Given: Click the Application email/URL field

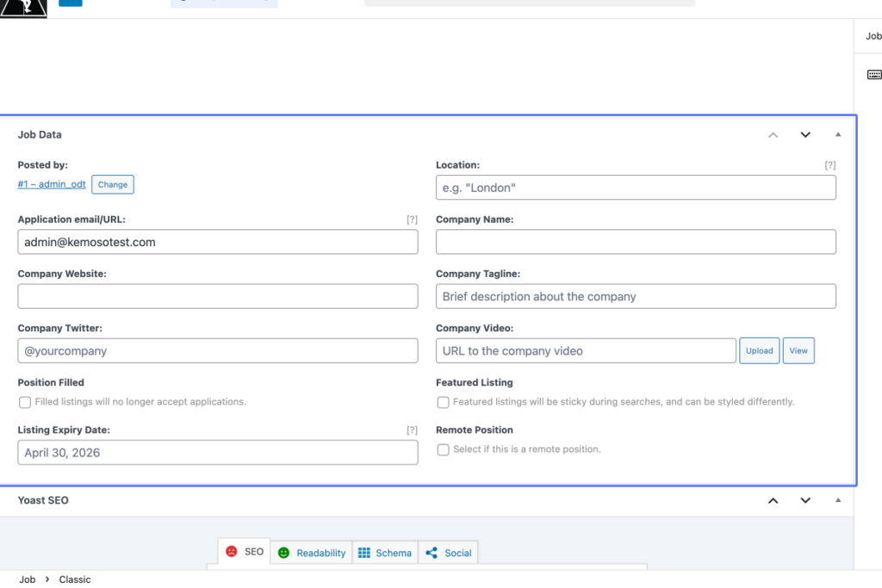Looking at the screenshot, I should (x=218, y=242).
